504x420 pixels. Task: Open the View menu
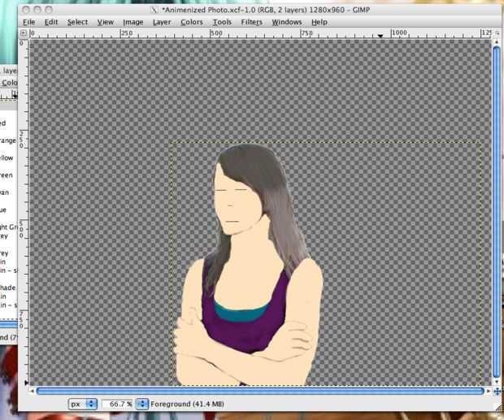106,22
